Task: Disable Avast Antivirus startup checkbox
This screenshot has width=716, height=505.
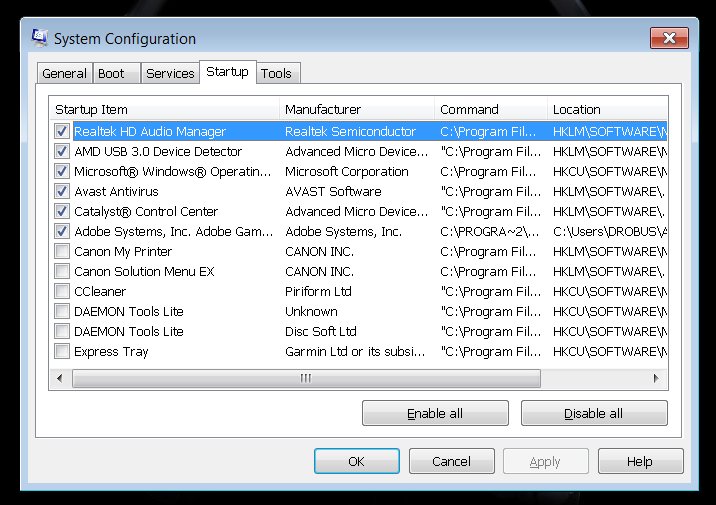Action: pos(62,191)
